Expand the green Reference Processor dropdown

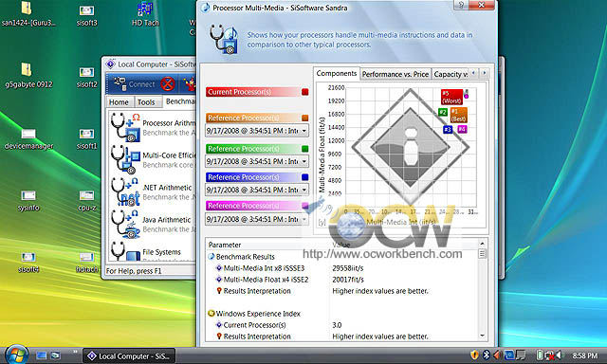click(x=304, y=161)
